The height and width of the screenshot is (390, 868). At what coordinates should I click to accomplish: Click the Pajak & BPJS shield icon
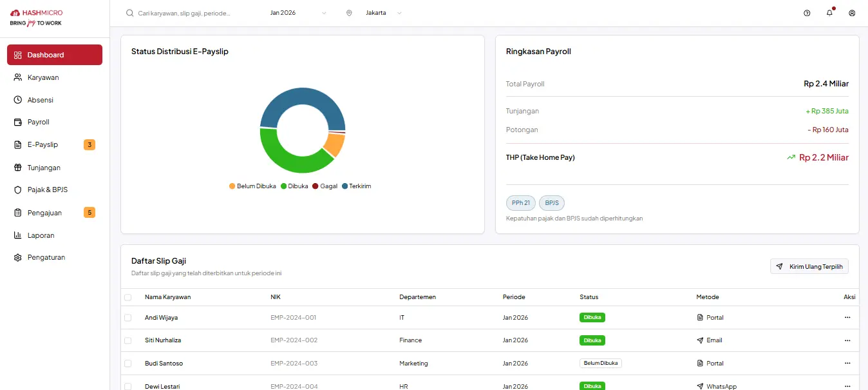coord(18,190)
